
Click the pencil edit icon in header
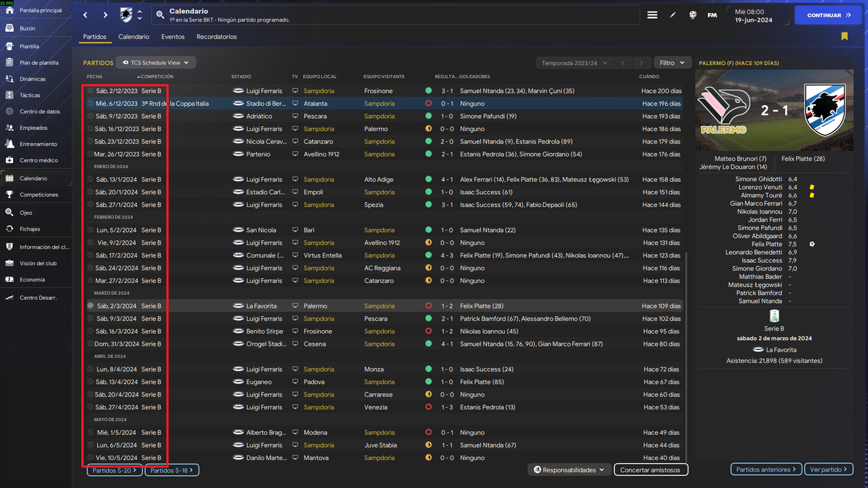click(673, 15)
